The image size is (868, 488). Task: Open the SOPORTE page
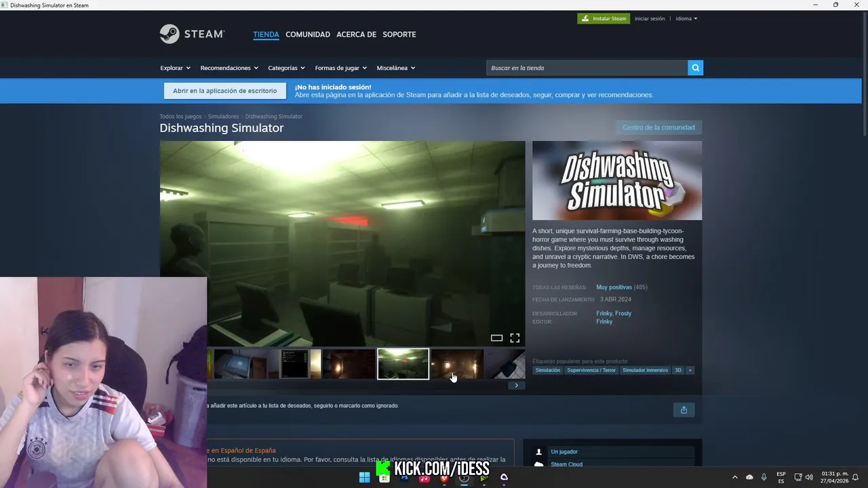(399, 35)
